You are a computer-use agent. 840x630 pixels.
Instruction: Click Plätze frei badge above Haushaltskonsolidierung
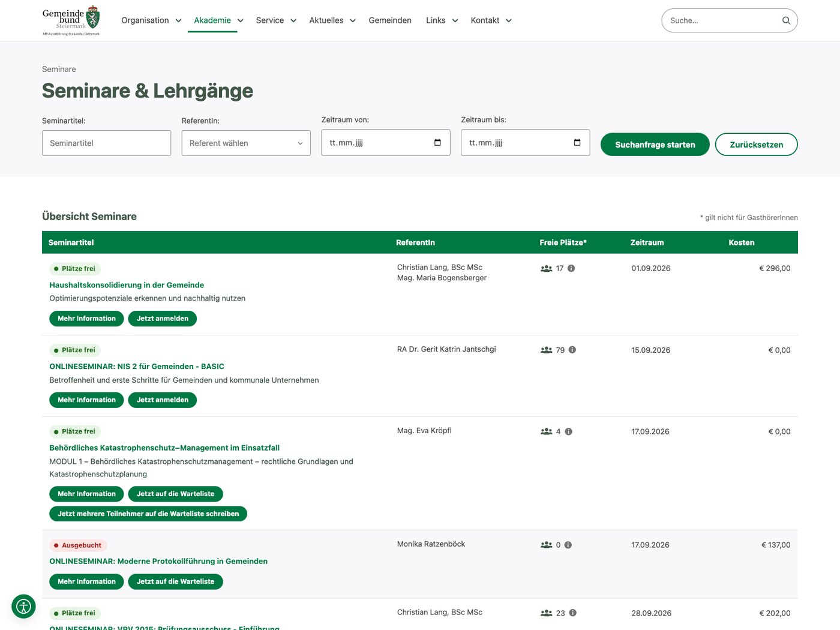click(x=75, y=269)
